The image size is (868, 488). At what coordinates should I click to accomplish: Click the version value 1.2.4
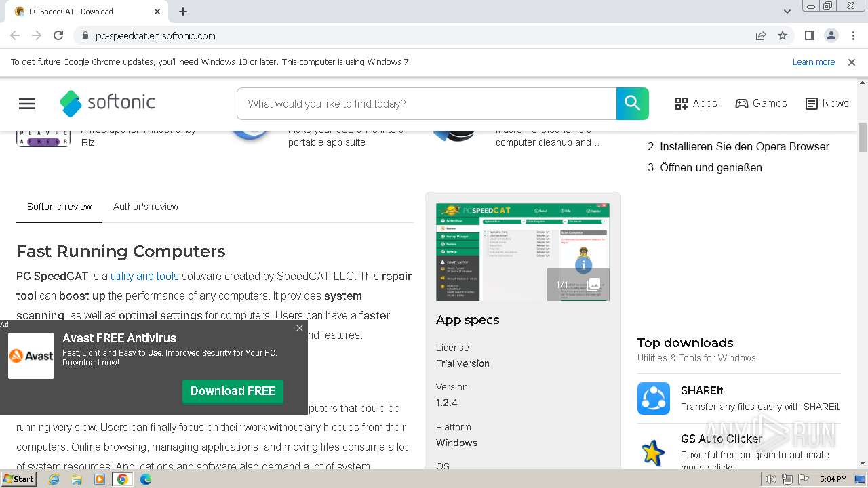[447, 403]
